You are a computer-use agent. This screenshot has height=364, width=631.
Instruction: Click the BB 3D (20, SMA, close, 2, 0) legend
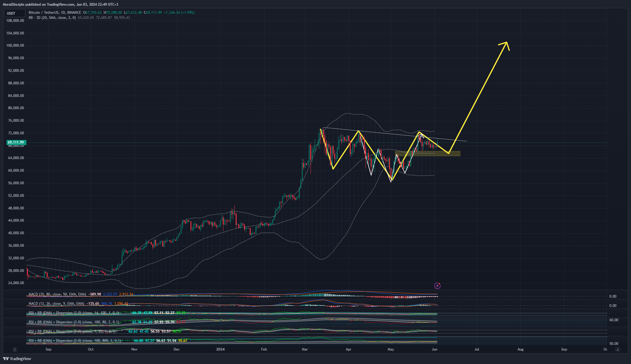pyautogui.click(x=52, y=18)
